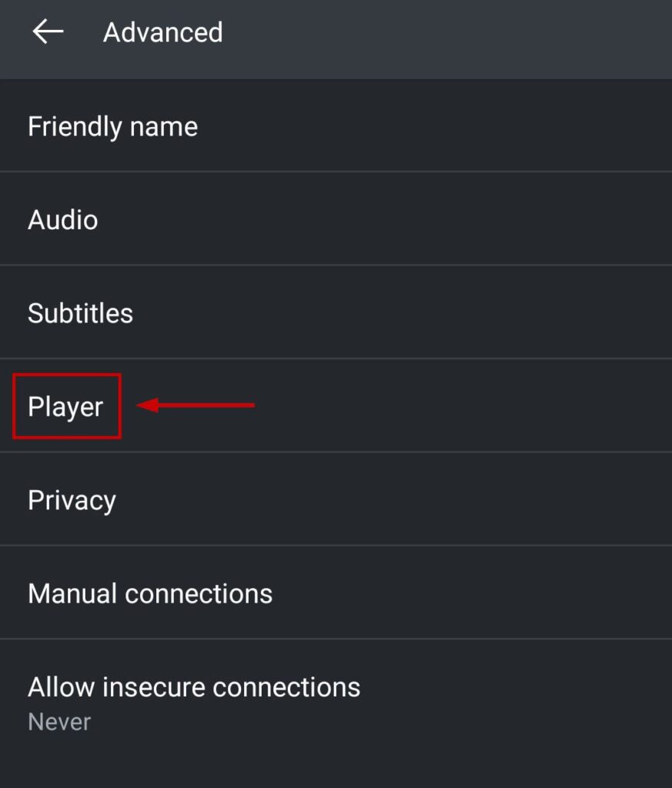This screenshot has height=788, width=672.
Task: Click the Never value text
Action: coord(59,722)
